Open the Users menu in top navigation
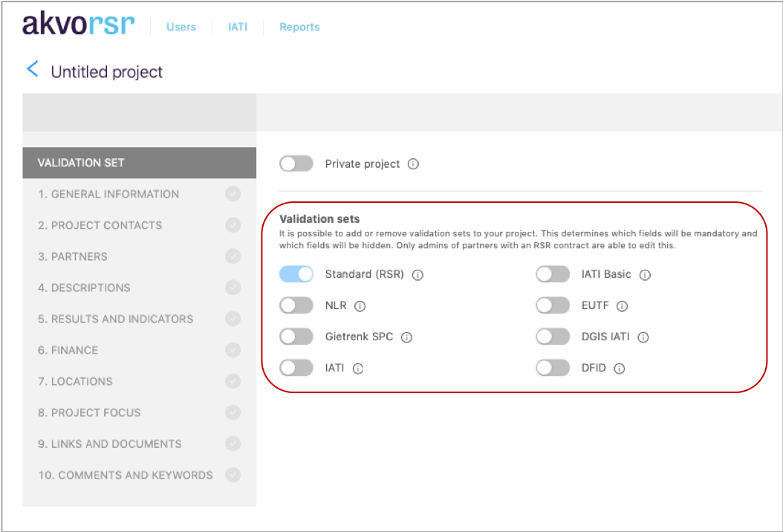Viewport: 783px width, 532px height. click(x=181, y=27)
